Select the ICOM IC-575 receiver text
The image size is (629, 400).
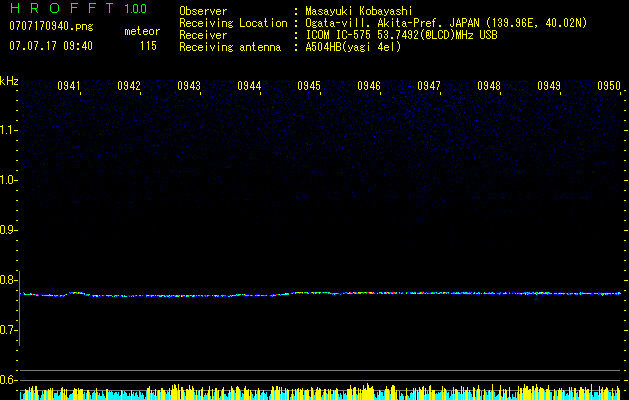coord(401,35)
